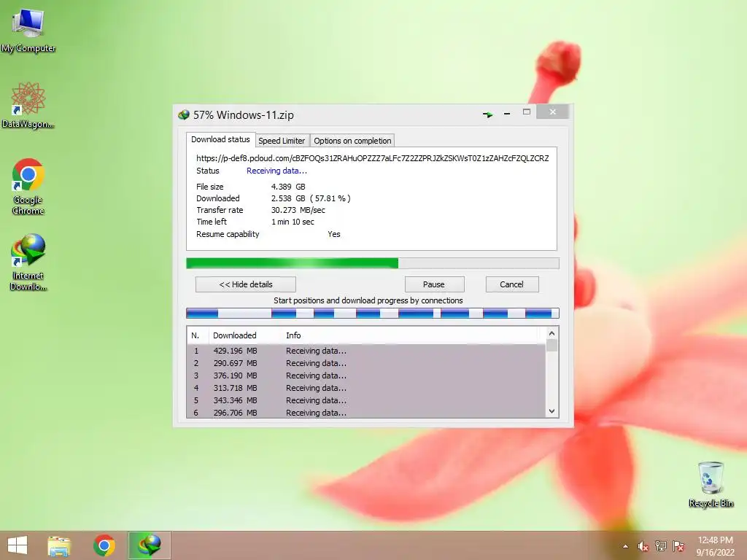
Task: Open network status tray icon
Action: (660, 546)
